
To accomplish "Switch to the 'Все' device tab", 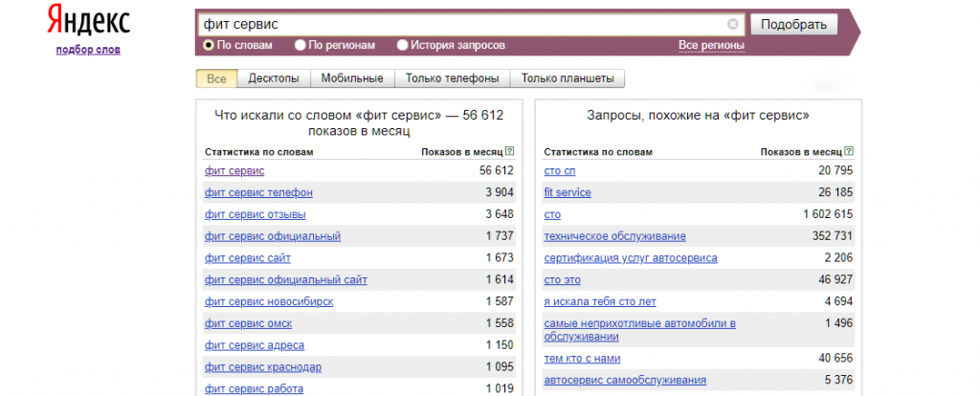I will (x=216, y=78).
